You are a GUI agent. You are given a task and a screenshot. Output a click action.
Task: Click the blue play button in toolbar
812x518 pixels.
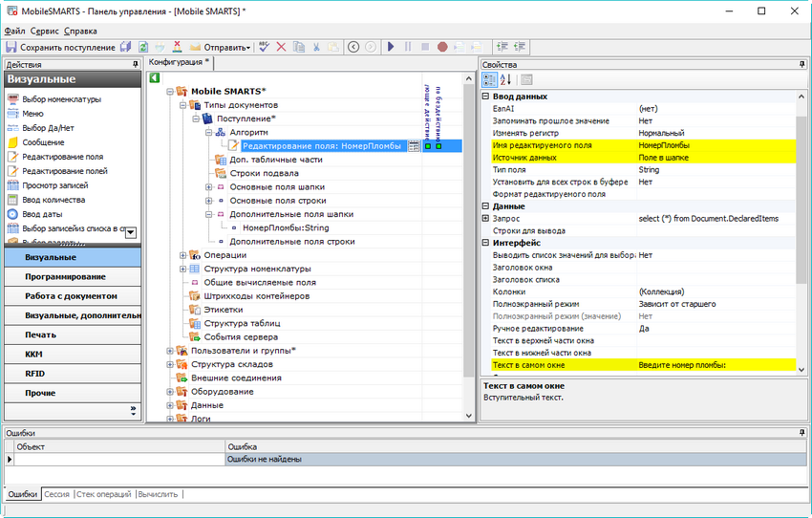(x=391, y=47)
